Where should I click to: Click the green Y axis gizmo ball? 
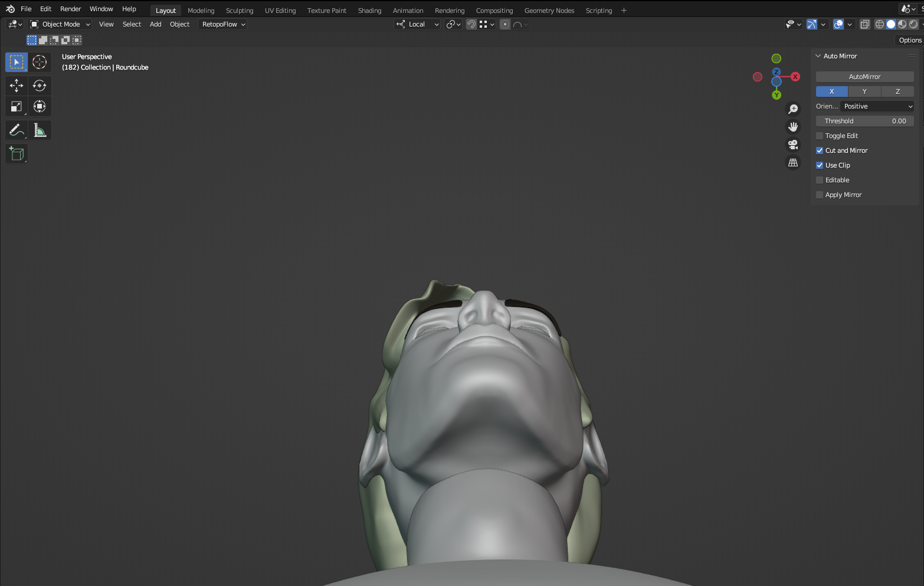[x=776, y=95]
